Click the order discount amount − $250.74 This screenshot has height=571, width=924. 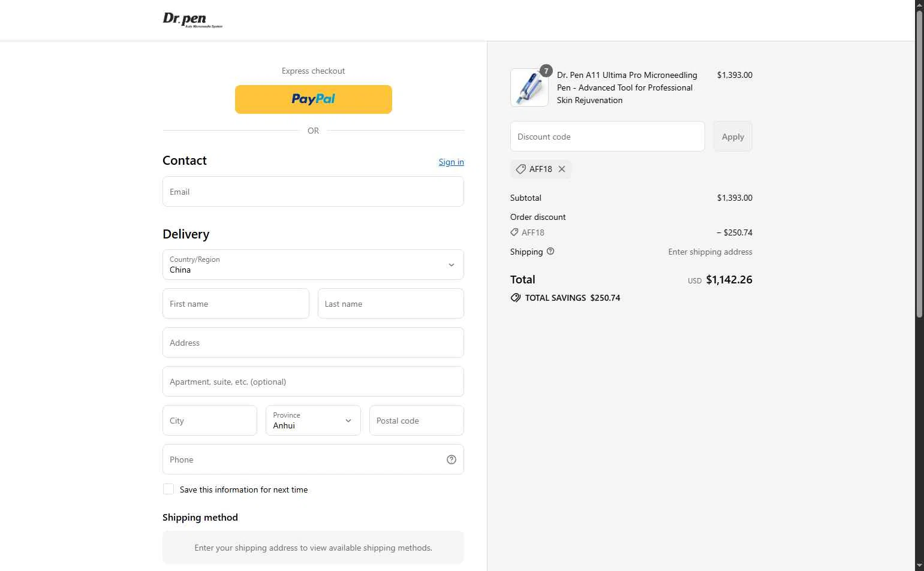(x=735, y=232)
